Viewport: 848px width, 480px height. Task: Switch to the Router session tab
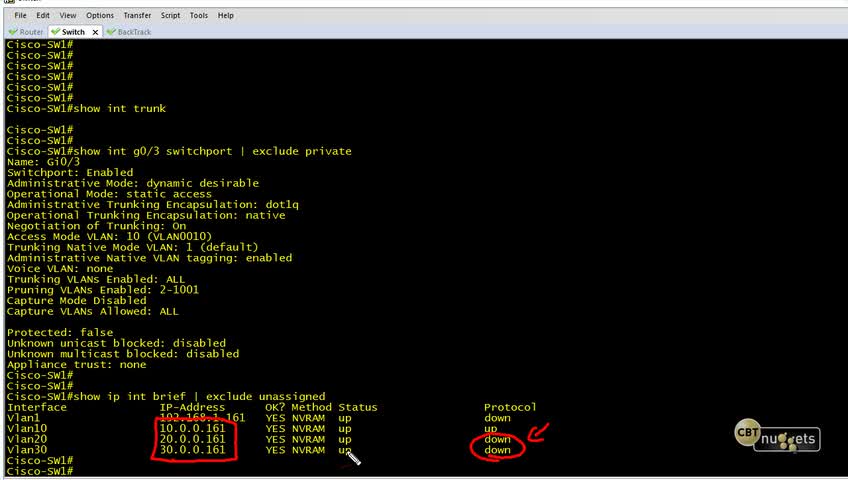(x=26, y=32)
